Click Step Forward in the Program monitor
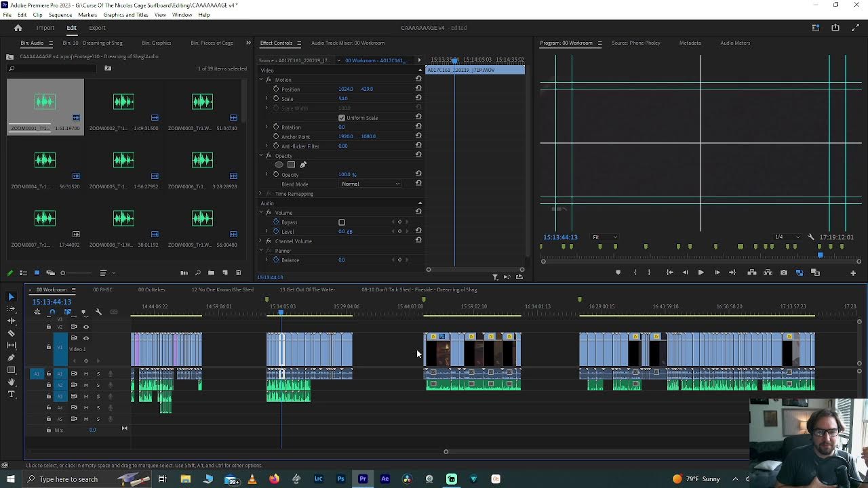 coord(717,272)
